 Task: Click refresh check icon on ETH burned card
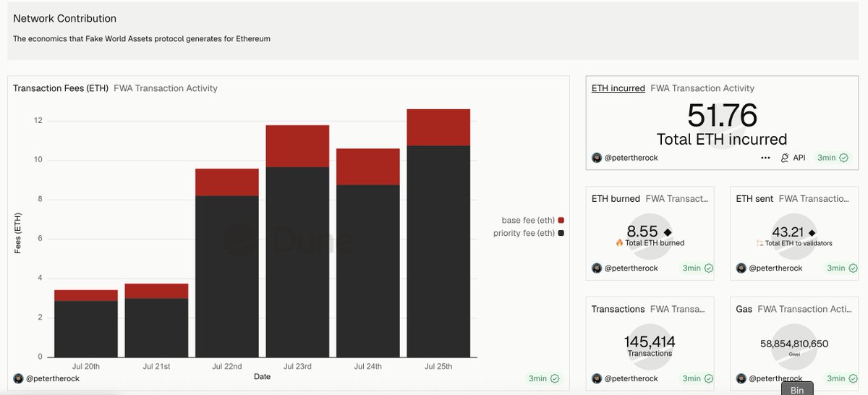point(709,268)
